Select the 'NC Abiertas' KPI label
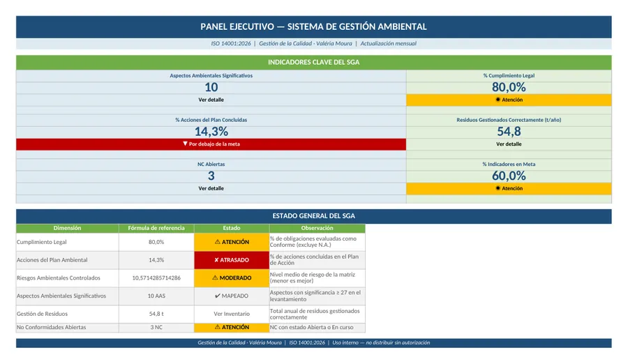The height and width of the screenshot is (364, 628). [x=211, y=165]
